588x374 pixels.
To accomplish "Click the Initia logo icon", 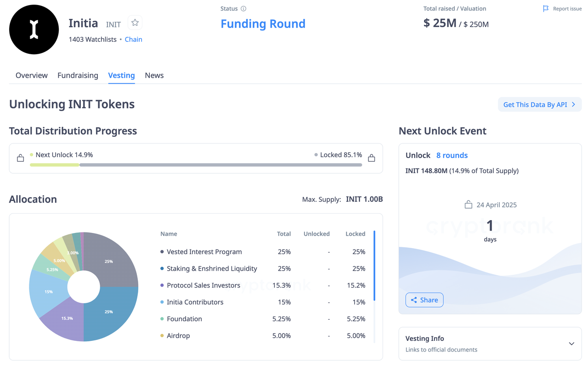I will 34,29.
